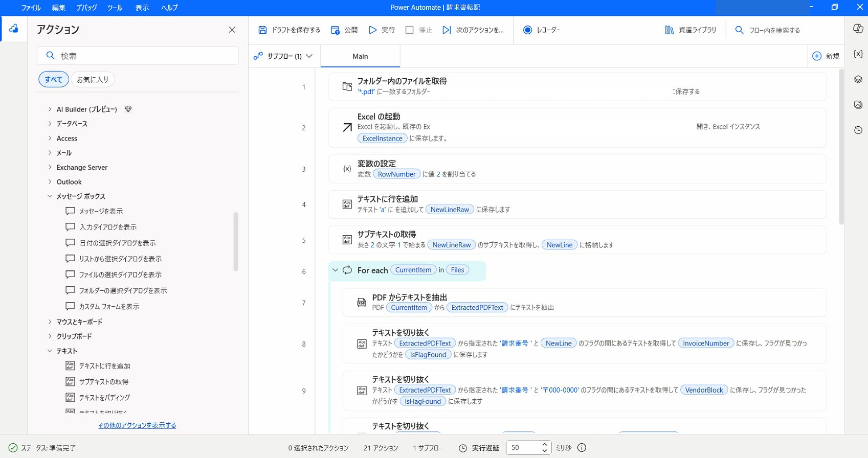Run next action (次のアクションを...) icon
Image resolution: width=868 pixels, height=458 pixels.
click(x=447, y=30)
